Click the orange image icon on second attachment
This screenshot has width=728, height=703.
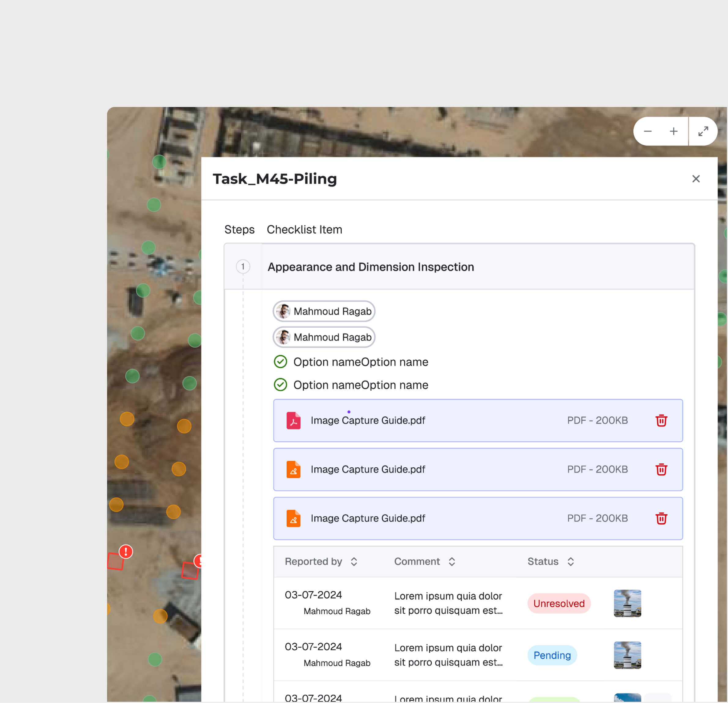point(293,469)
